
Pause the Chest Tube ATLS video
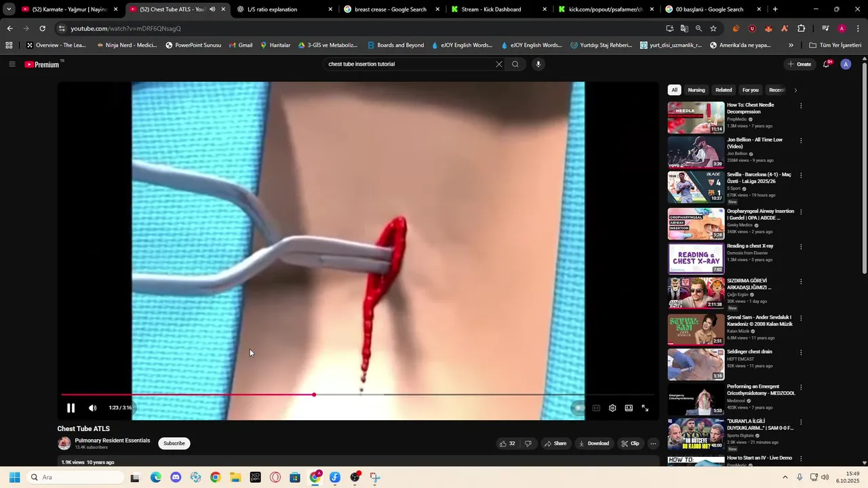click(x=71, y=408)
